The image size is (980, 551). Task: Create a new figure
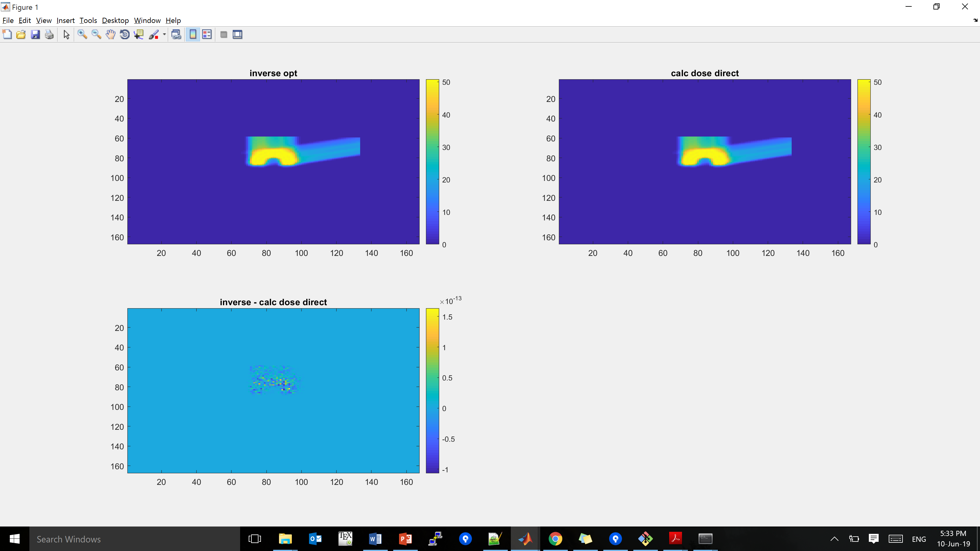7,34
